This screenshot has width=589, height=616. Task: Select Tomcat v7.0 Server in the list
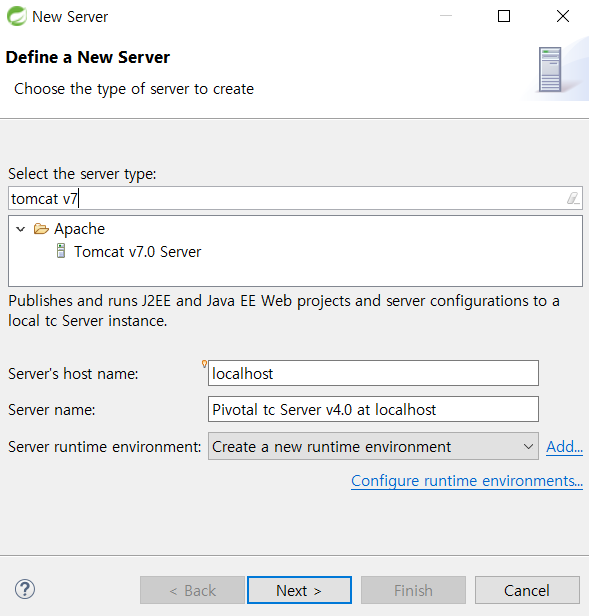pyautogui.click(x=138, y=251)
